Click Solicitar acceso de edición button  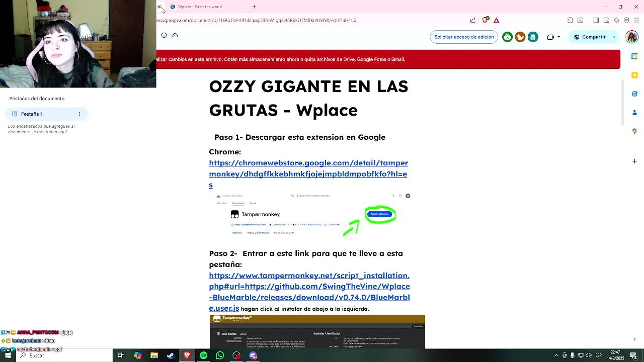click(x=464, y=37)
